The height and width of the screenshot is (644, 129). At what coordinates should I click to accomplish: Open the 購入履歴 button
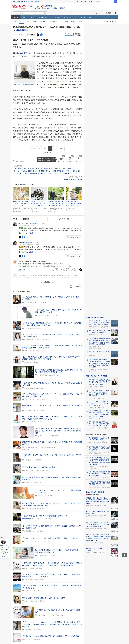108,13
